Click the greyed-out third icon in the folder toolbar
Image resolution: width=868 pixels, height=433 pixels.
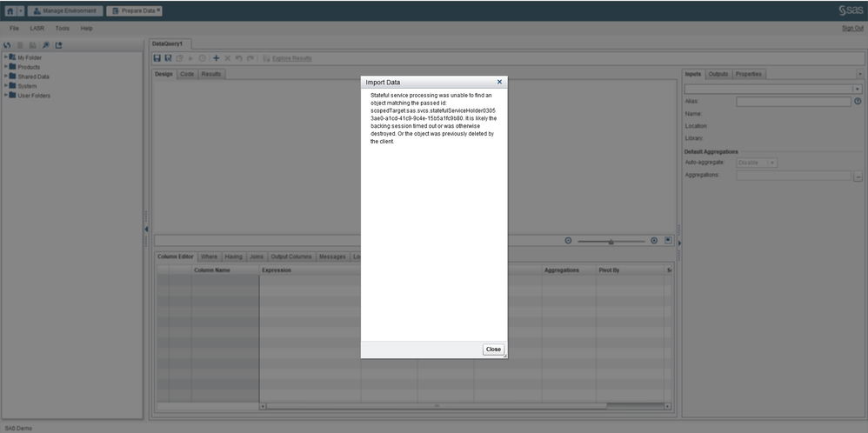33,45
